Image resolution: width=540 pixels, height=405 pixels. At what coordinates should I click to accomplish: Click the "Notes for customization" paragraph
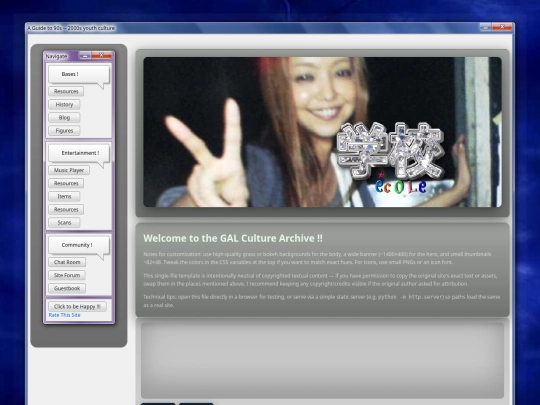tap(317, 258)
